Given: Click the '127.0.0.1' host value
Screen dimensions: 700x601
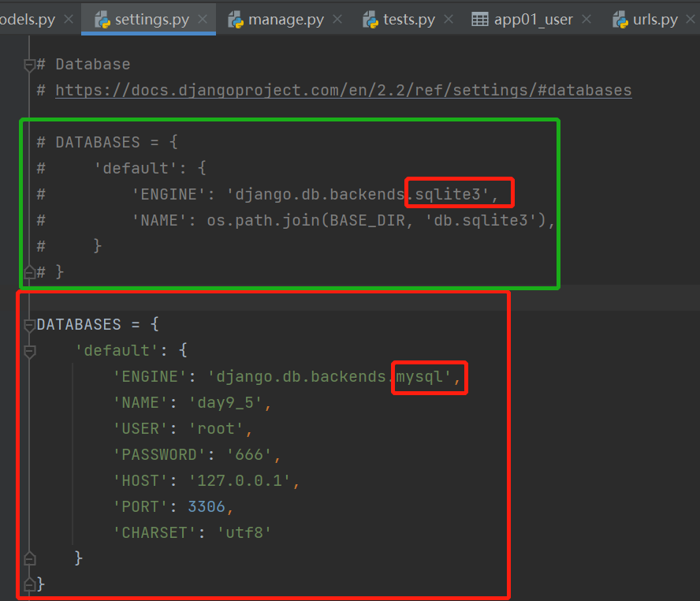Looking at the screenshot, I should 240,480.
